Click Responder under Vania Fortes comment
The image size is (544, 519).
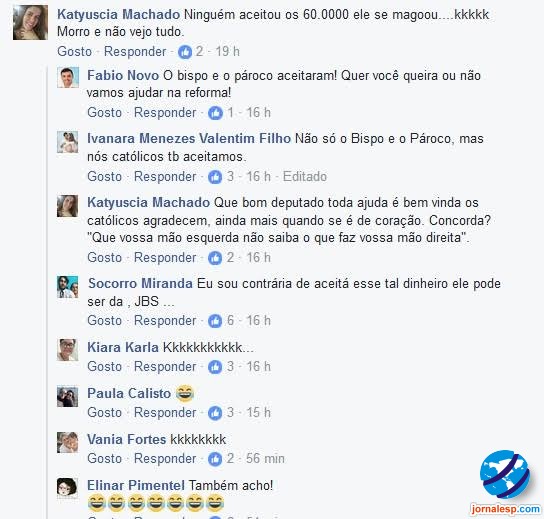tap(165, 459)
